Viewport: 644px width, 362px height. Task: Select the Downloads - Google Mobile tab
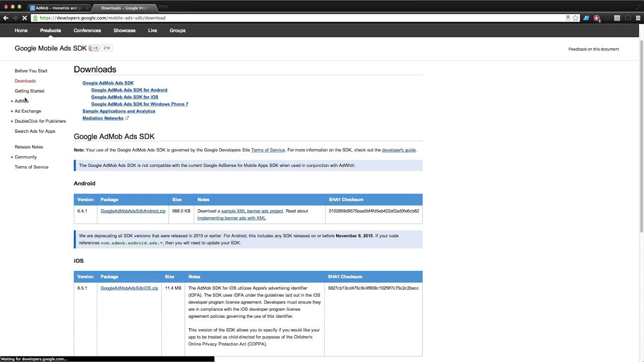tap(124, 8)
